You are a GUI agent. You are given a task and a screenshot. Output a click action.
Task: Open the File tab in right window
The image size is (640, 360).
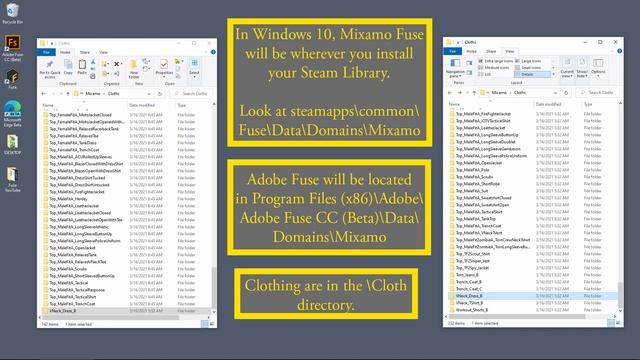coord(452,51)
